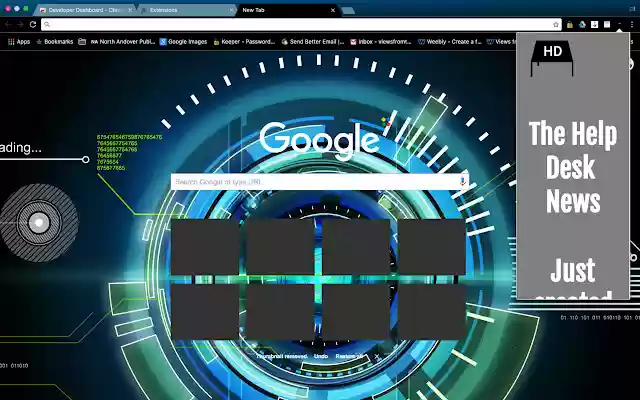Click the Search Google or type URL box
Image resolution: width=640 pixels, height=400 pixels.
pos(319,182)
